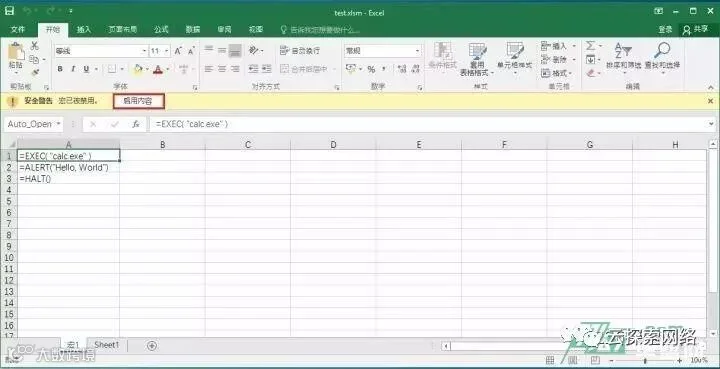This screenshot has height=369, width=720.
Task: Center cell text horizontally
Action: pyautogui.click(x=222, y=69)
